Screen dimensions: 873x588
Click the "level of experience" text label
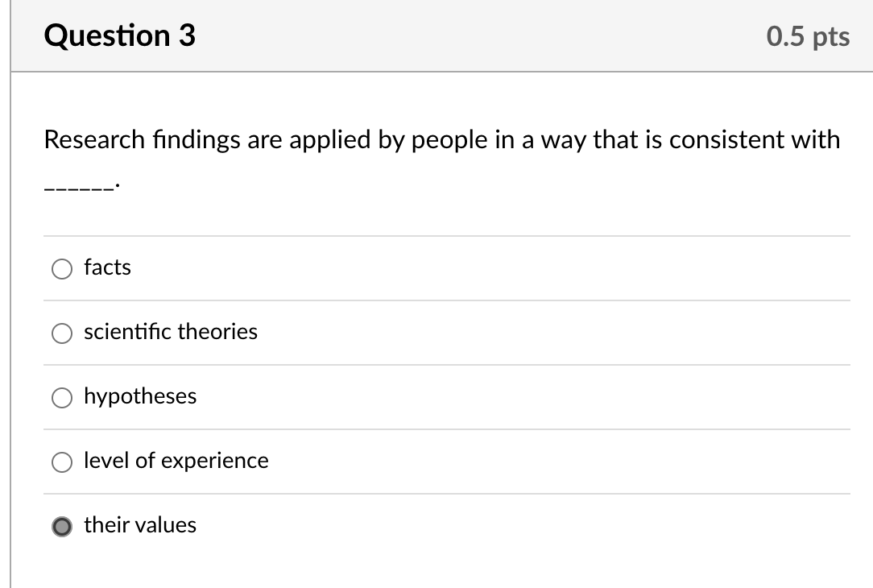pyautogui.click(x=176, y=461)
